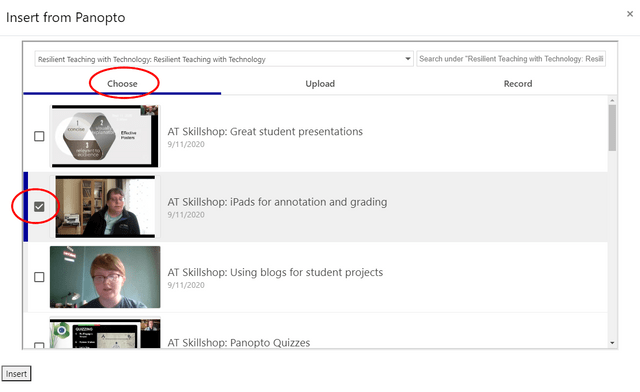Click the 9/11/2020 date under iPads for annotation
Image resolution: width=640 pixels, height=392 pixels.
click(x=186, y=215)
